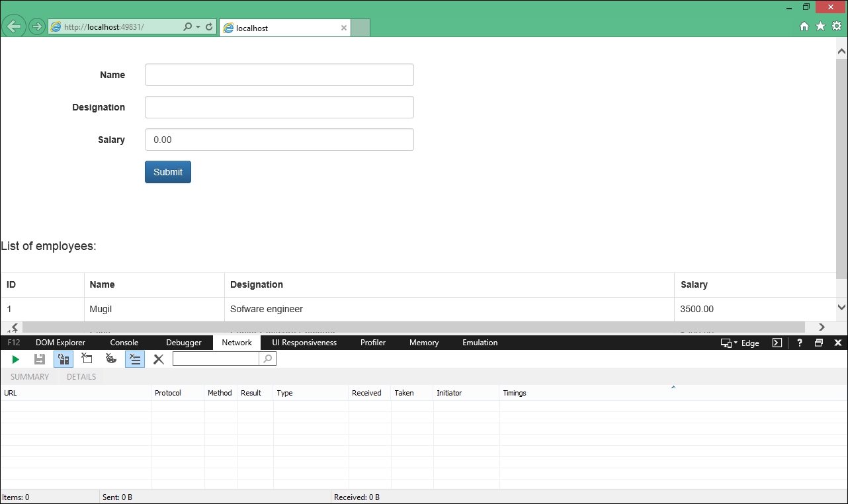Open the Profiler tab
848x504 pixels.
373,343
